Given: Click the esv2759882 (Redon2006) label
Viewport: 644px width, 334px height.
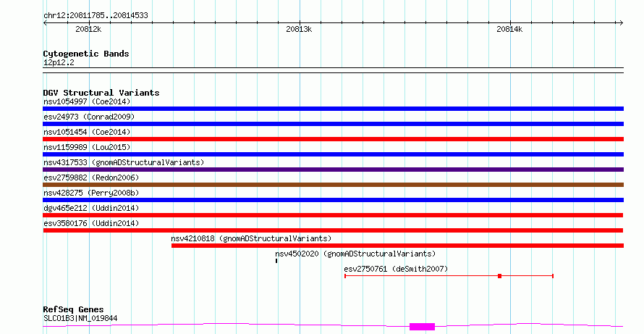Looking at the screenshot, I should (x=91, y=178).
